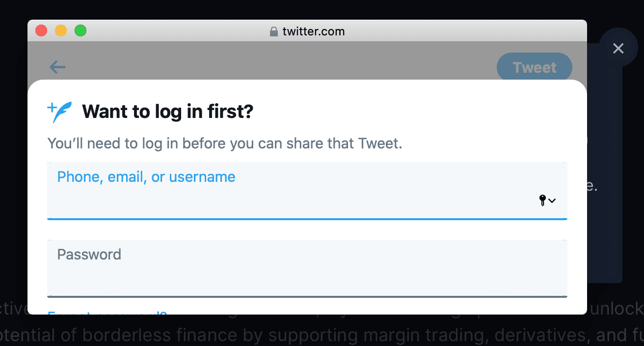
Task: Expand the saved passwords chevron
Action: coord(552,201)
